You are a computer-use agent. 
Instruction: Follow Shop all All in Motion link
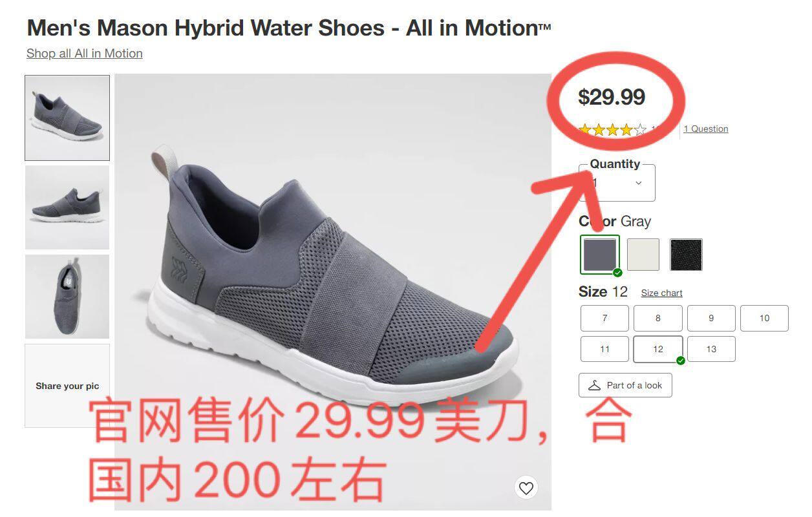[85, 53]
